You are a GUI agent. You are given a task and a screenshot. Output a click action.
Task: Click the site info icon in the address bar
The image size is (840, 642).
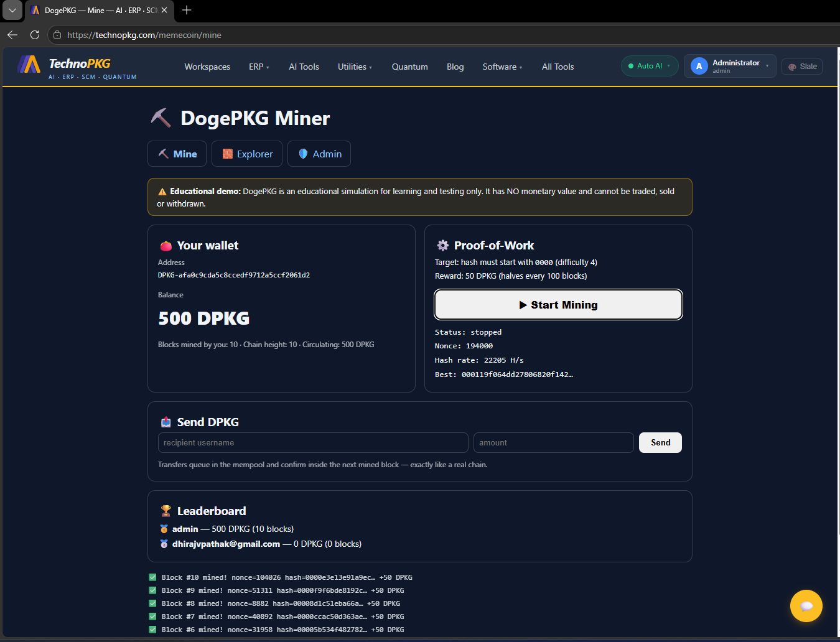pos(57,35)
